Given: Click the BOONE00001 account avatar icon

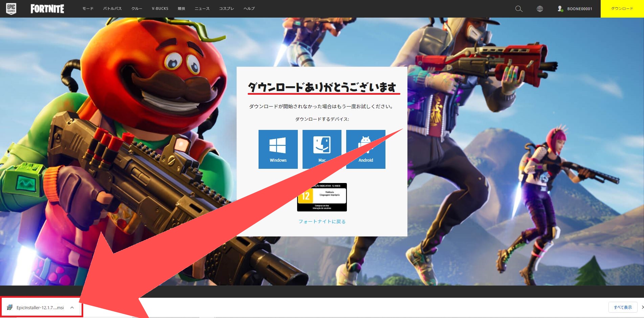Looking at the screenshot, I should [560, 9].
